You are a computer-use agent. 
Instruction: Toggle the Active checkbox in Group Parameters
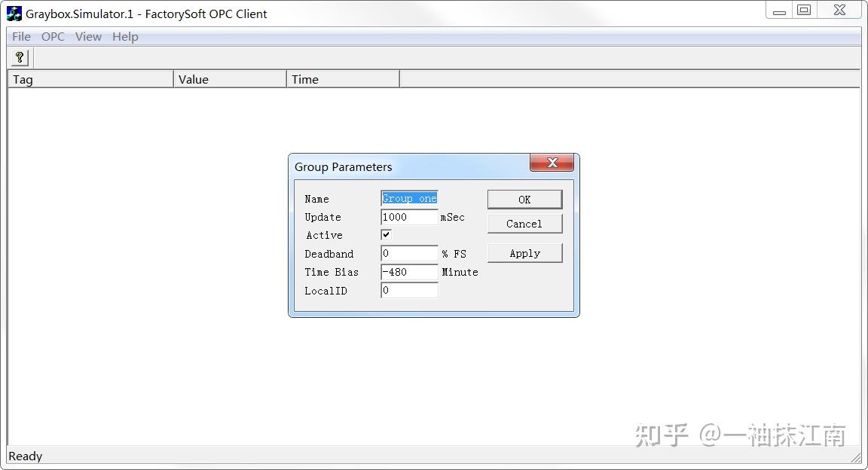click(x=385, y=234)
